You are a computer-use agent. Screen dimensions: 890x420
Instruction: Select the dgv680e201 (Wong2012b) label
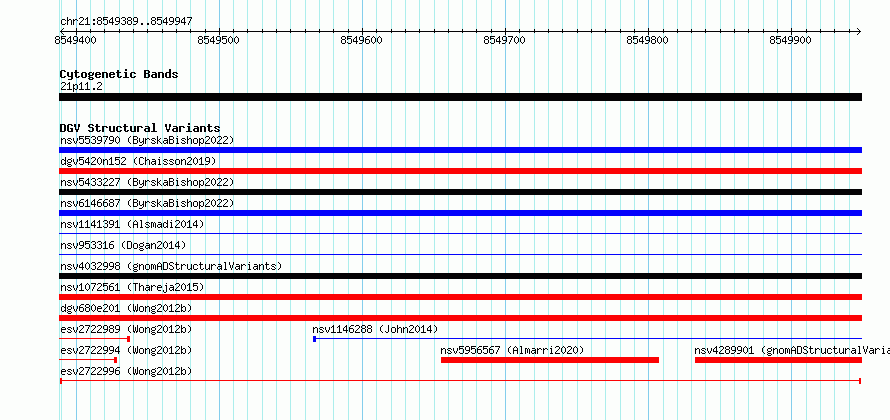126,308
